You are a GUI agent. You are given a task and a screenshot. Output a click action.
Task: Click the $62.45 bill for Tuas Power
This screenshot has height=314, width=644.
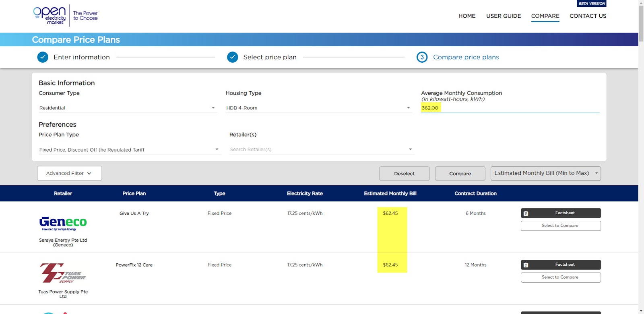[390, 265]
